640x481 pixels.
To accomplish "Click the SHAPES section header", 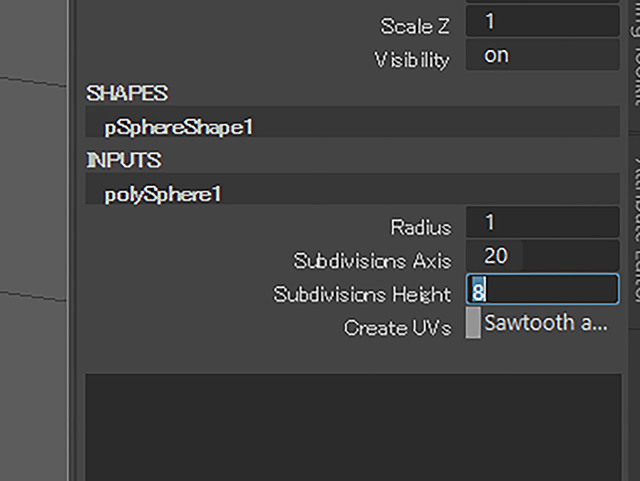I will (127, 93).
